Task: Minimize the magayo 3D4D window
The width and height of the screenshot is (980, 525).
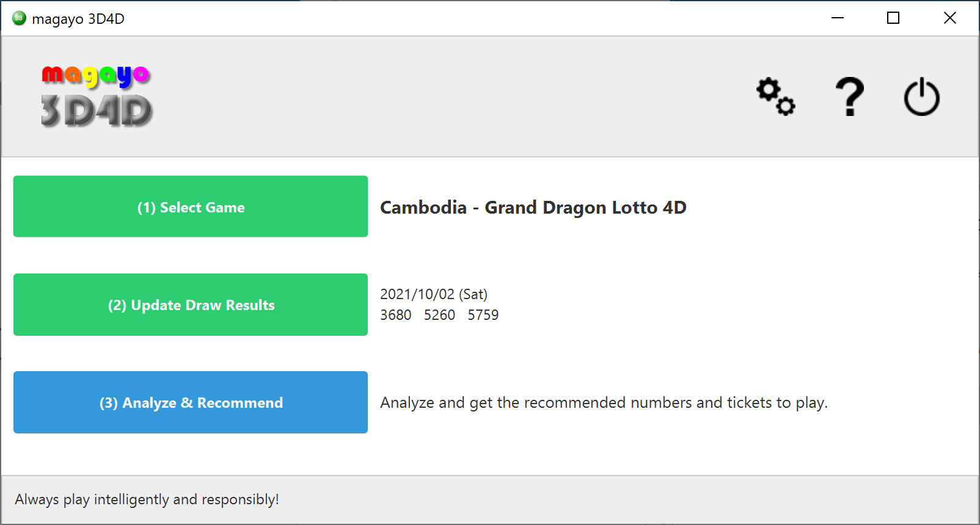Action: [x=838, y=18]
